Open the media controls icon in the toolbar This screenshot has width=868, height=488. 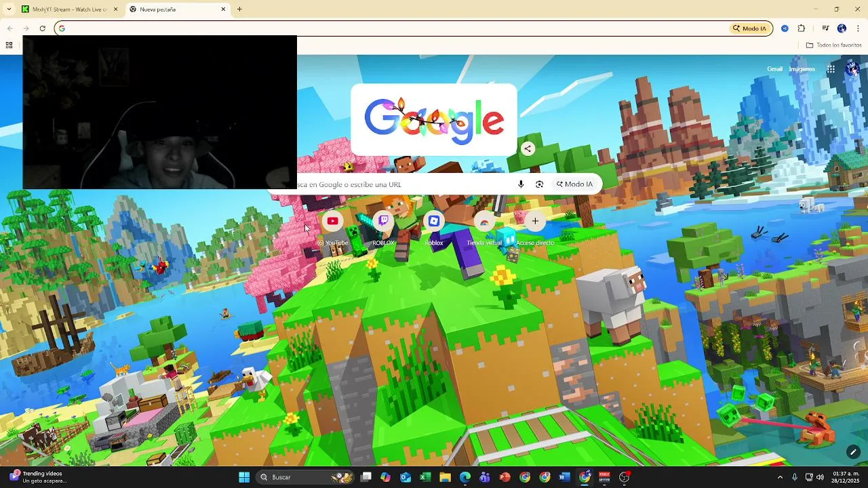click(825, 28)
